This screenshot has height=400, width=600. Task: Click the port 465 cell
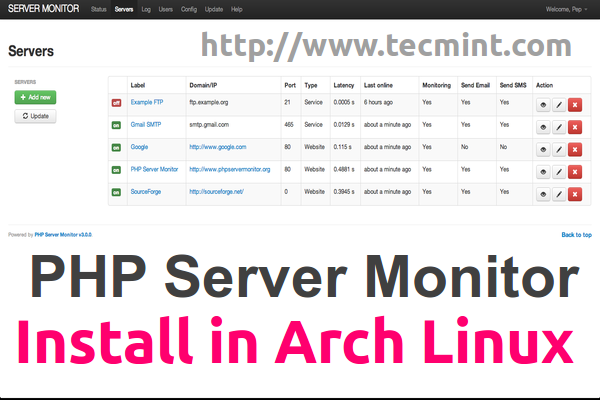click(x=289, y=124)
